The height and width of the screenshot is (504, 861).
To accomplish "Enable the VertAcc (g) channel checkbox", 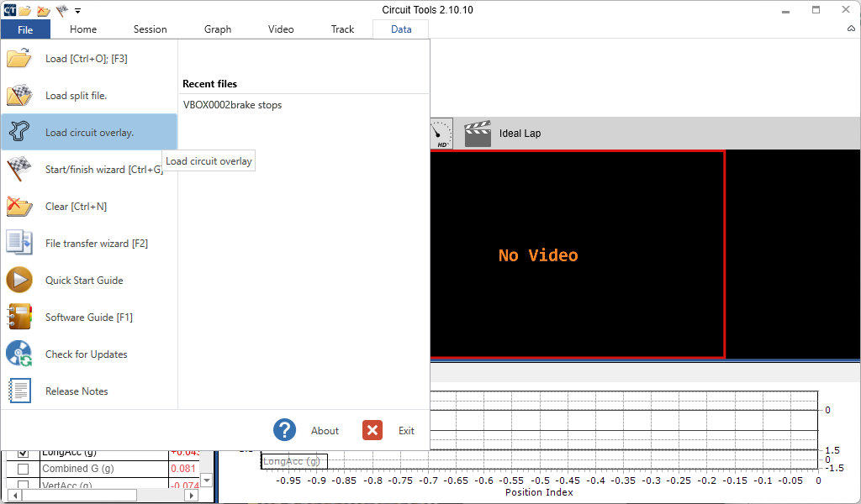I will [23, 484].
